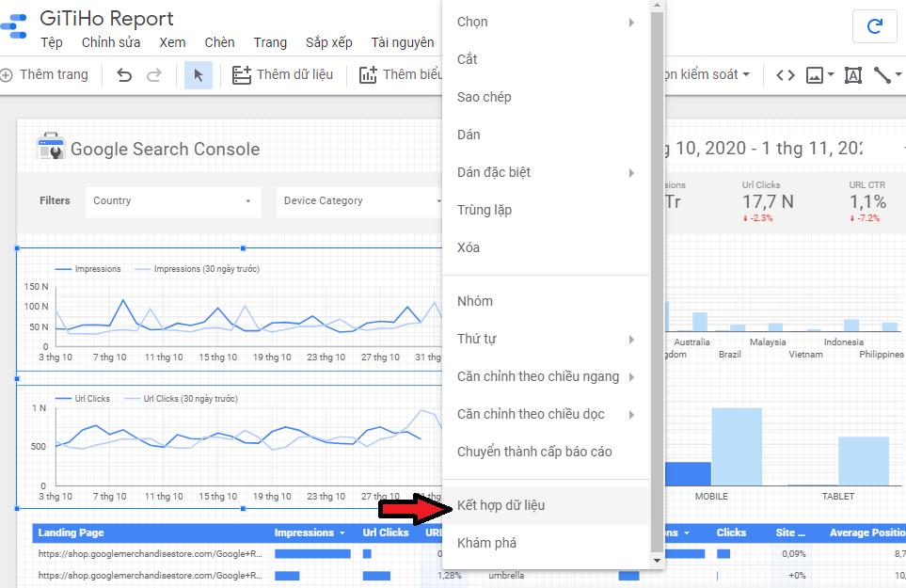This screenshot has width=906, height=588.
Task: Click the Thêm biểu đồ chart icon
Action: click(x=368, y=75)
